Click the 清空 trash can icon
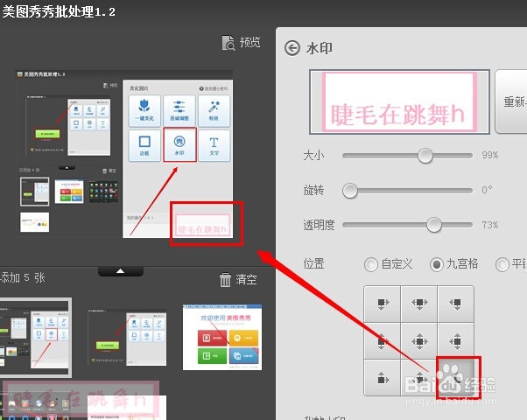Viewport: 527px width, 420px height. [x=225, y=279]
